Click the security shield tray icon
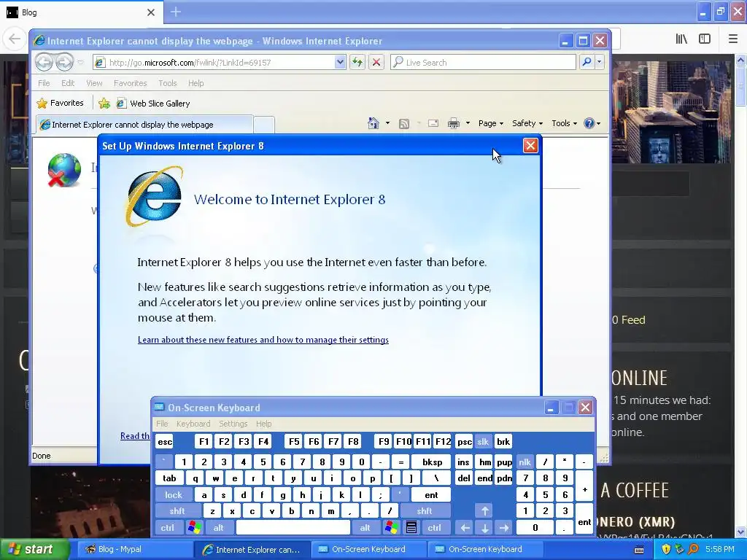The image size is (747, 560). point(666,549)
